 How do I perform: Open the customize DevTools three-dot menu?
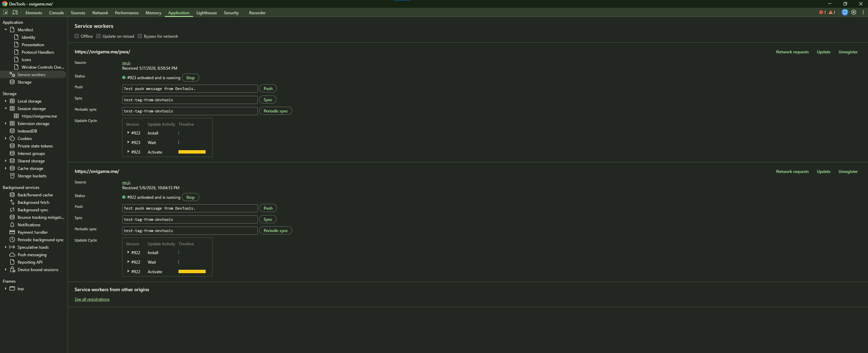863,13
